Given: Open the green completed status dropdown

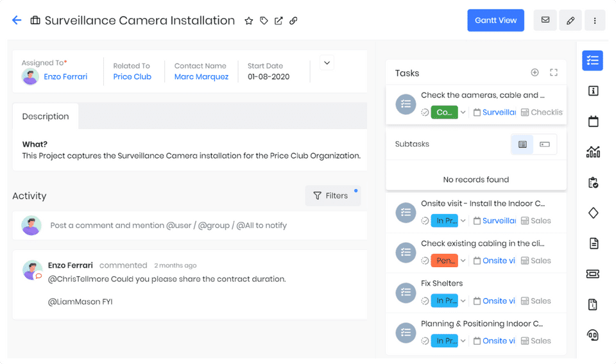Looking at the screenshot, I should 463,112.
